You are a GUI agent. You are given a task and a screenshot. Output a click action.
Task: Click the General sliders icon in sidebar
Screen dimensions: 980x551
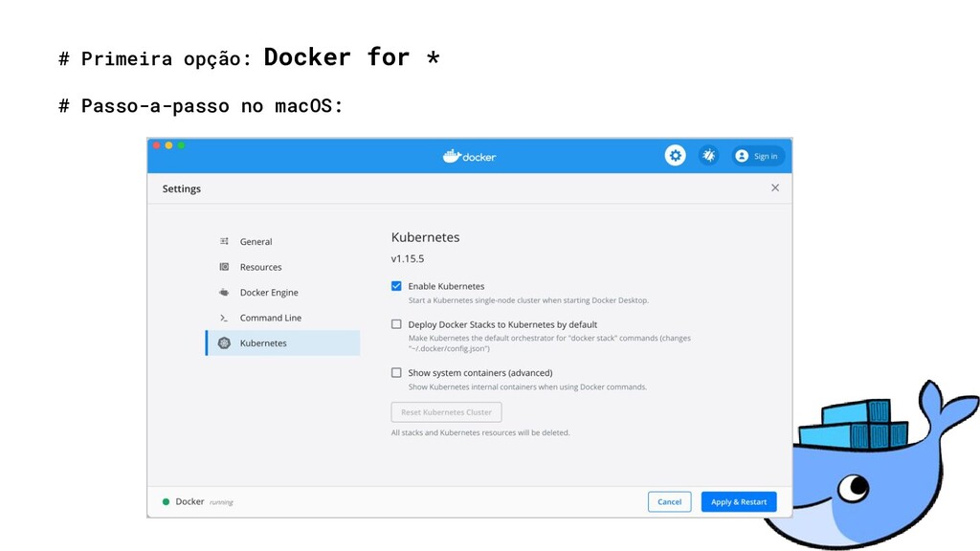coord(224,241)
